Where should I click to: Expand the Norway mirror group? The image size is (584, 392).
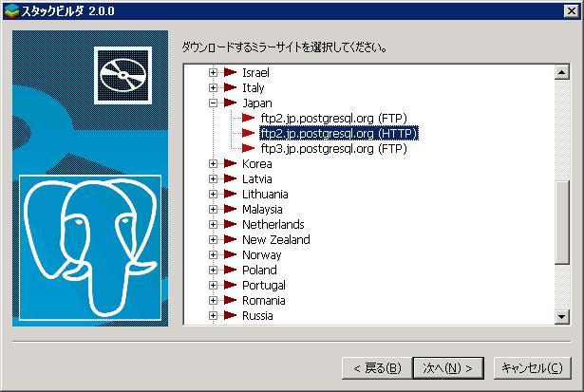[x=213, y=255]
